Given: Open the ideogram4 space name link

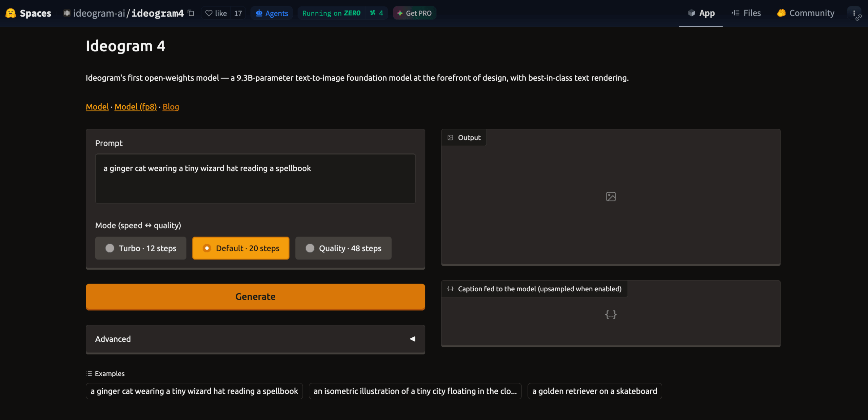Looking at the screenshot, I should [x=158, y=13].
